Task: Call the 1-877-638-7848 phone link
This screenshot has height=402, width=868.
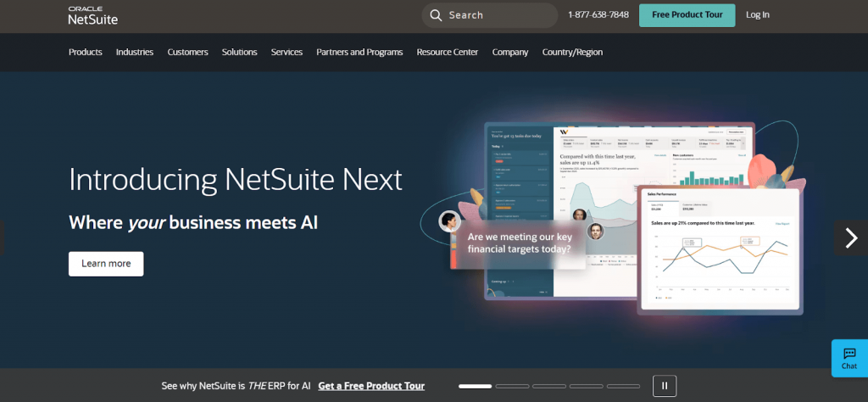Action: tap(598, 15)
